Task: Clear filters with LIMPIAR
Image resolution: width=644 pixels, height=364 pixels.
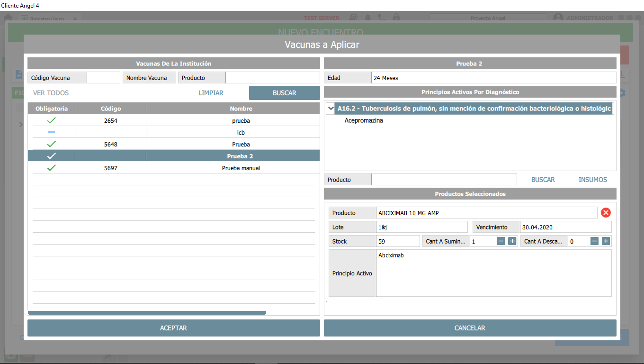Action: coord(211,93)
